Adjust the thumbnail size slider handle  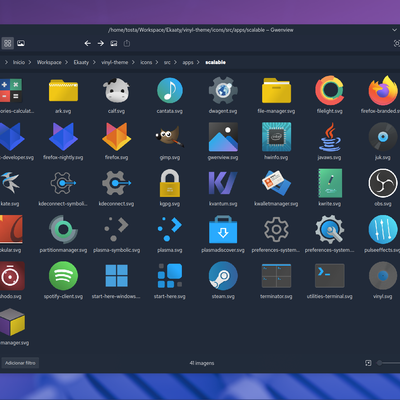point(379,363)
